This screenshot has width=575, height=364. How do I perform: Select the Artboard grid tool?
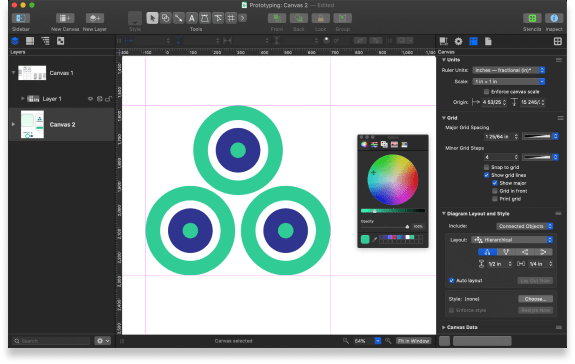point(231,18)
